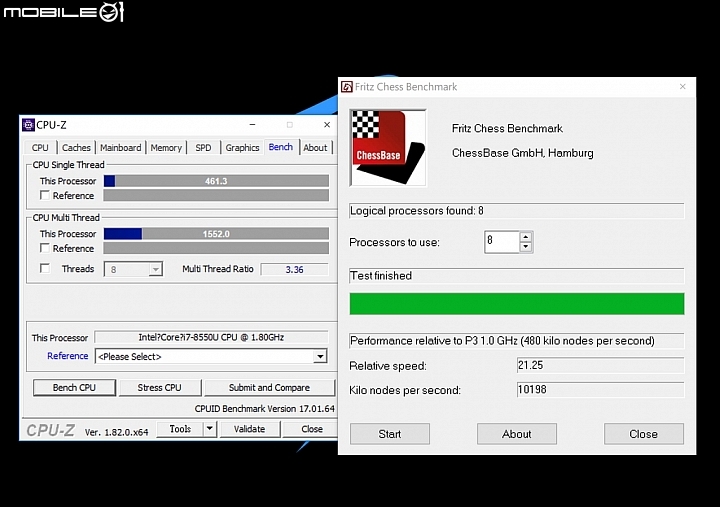Click the Fritz Chess Benchmark title bar icon
720x507 pixels.
click(347, 87)
